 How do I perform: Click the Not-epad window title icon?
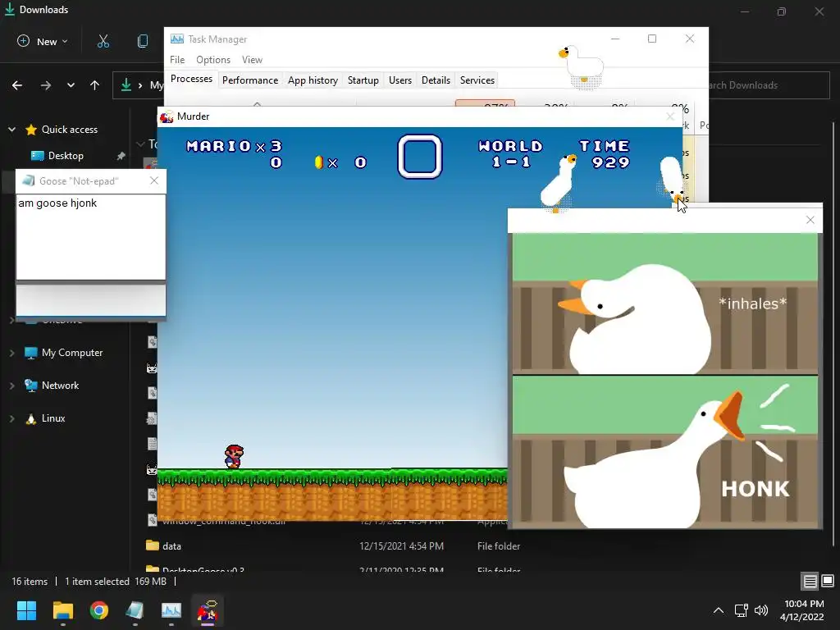[x=29, y=181]
